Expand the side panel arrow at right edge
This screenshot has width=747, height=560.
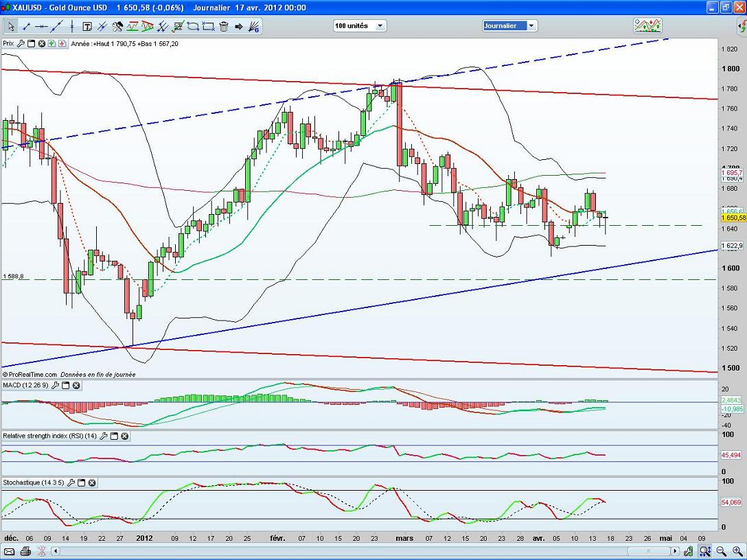742,26
